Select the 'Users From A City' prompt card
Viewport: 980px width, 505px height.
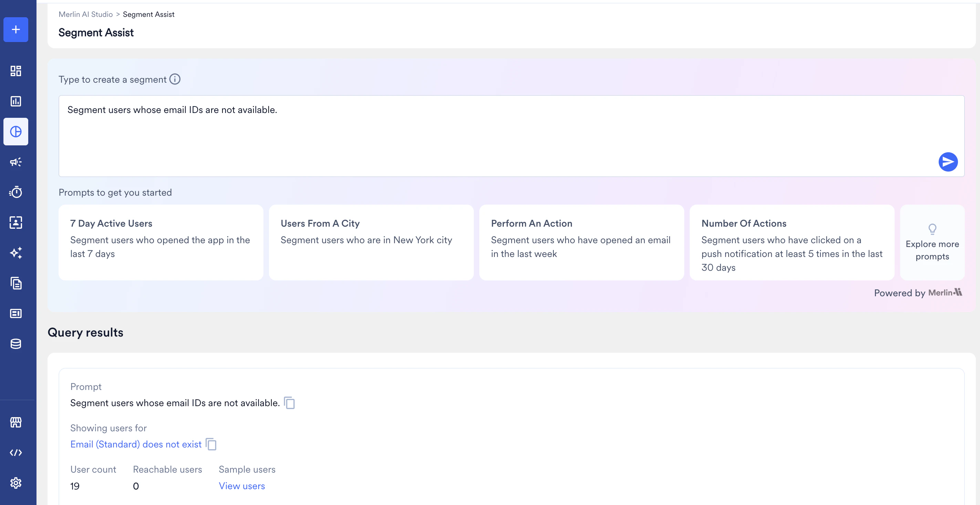pyautogui.click(x=371, y=243)
